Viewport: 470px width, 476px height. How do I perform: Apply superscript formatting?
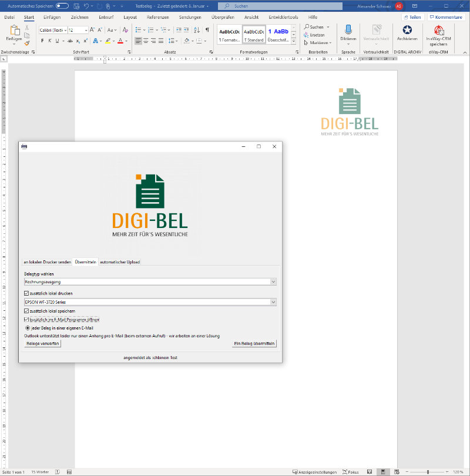click(x=86, y=41)
